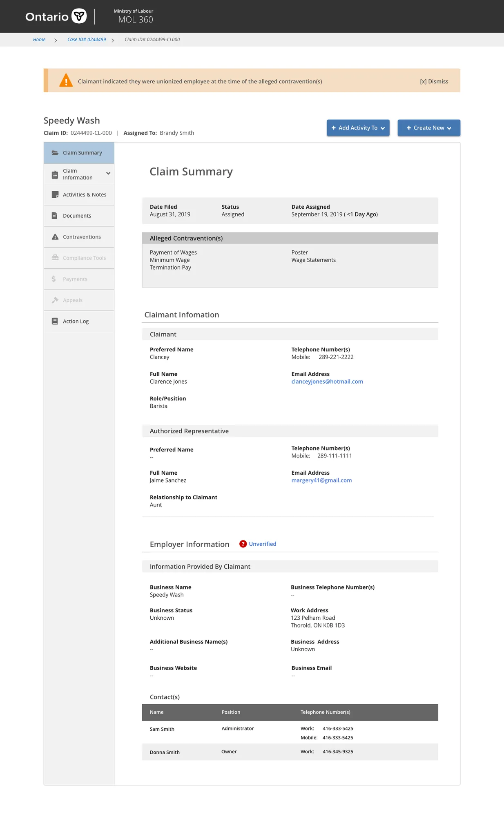
Task: Select the Compliance Tools sidebar item
Action: pos(79,258)
